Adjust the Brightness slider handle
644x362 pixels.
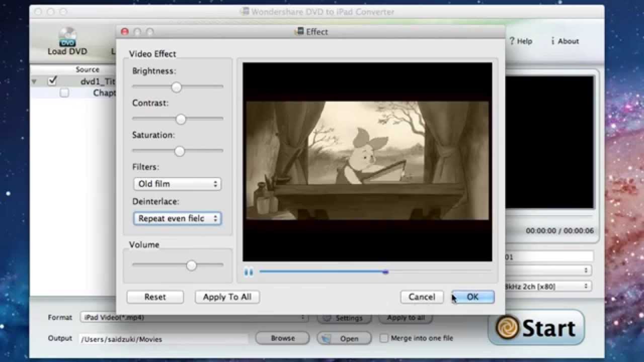pos(176,87)
